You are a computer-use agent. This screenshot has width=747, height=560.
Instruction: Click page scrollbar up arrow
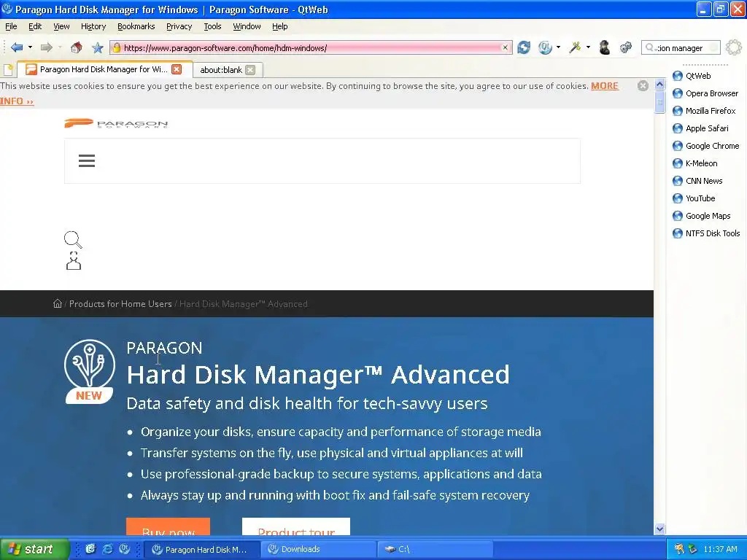coord(659,85)
